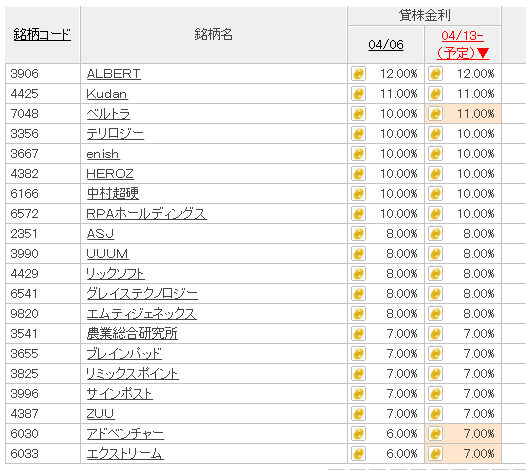Click the 04/13 coin icon for UUUM
Image resolution: width=526 pixels, height=470 pixels.
coord(435,254)
